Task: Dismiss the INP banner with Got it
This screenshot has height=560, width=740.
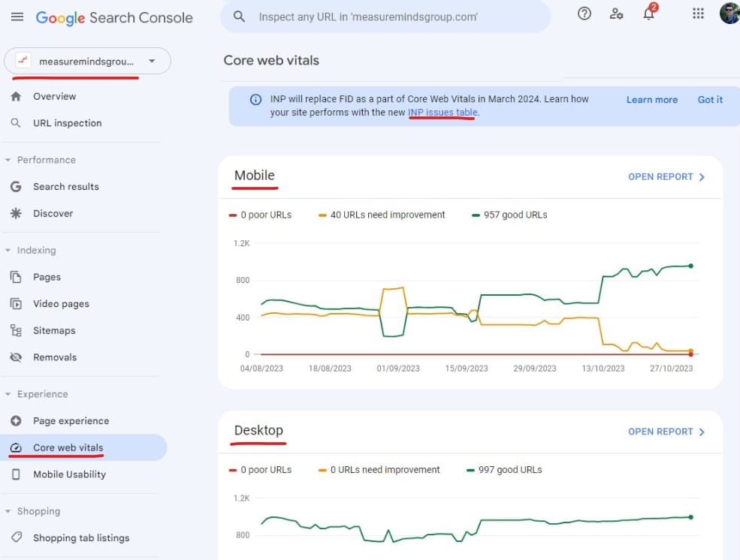Action: [x=709, y=98]
